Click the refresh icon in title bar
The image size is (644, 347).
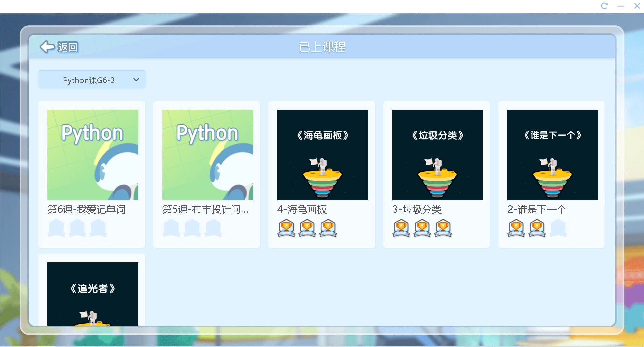click(x=604, y=6)
